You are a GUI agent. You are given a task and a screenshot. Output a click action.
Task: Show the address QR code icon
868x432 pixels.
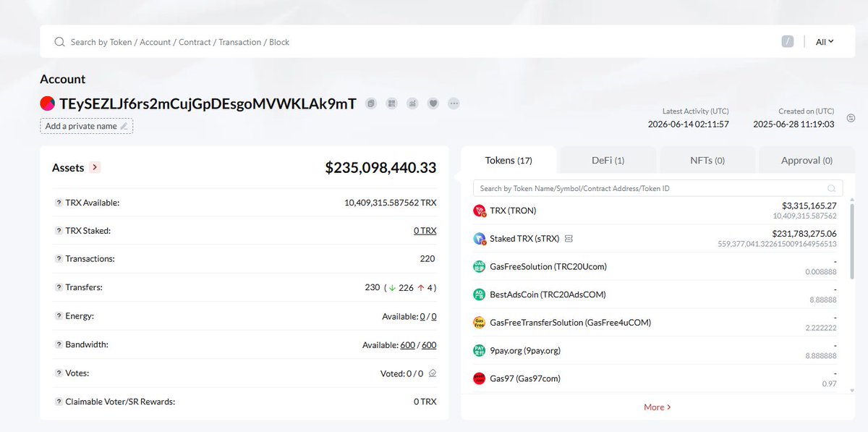392,103
